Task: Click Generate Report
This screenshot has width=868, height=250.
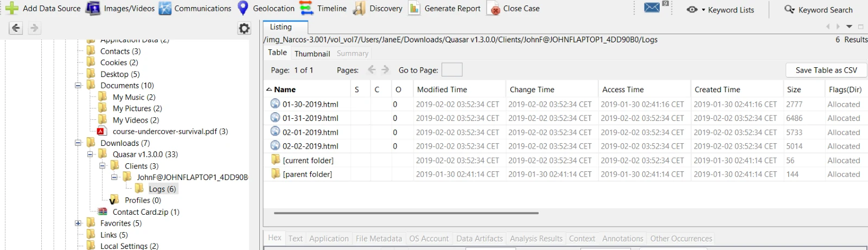Action: coord(444,8)
